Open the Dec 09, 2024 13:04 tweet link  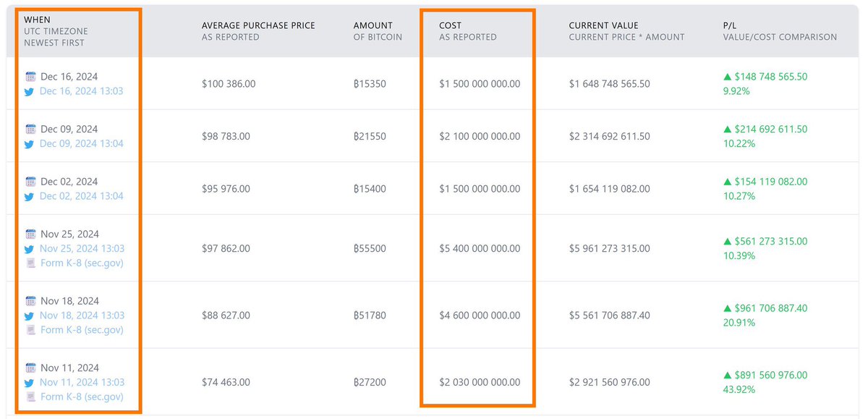click(81, 143)
